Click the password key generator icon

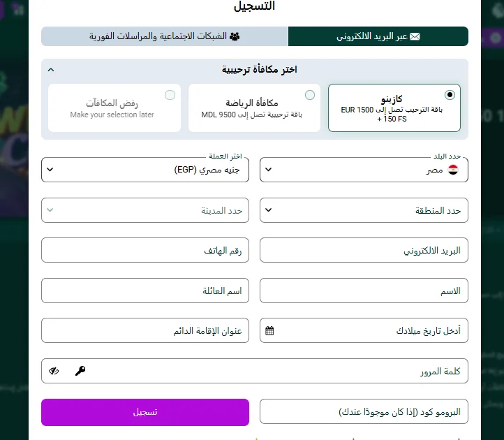[80, 371]
